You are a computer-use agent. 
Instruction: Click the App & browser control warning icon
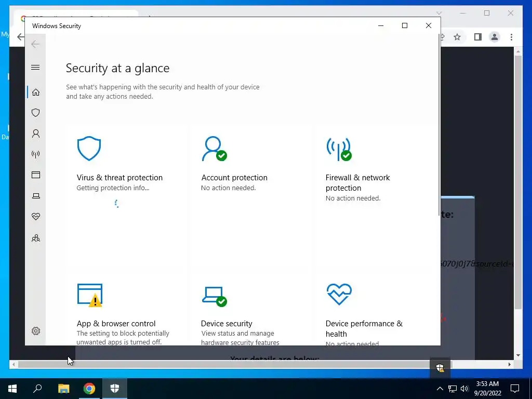tap(90, 295)
